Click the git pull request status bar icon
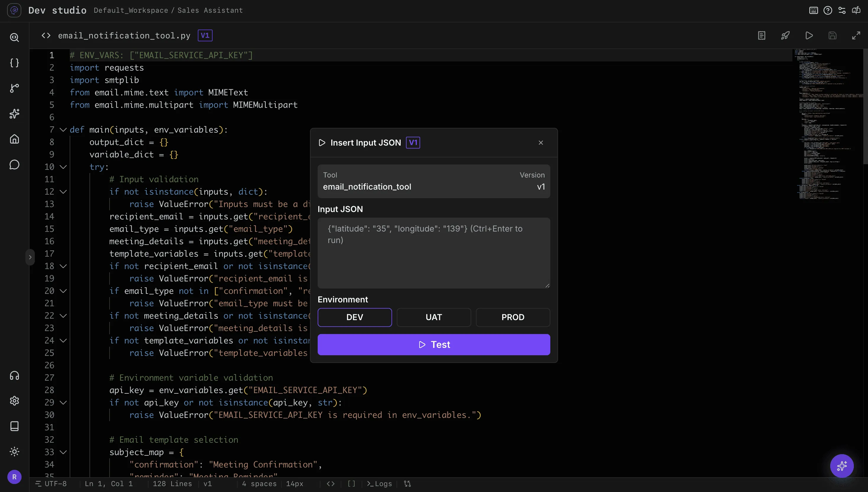 click(408, 483)
